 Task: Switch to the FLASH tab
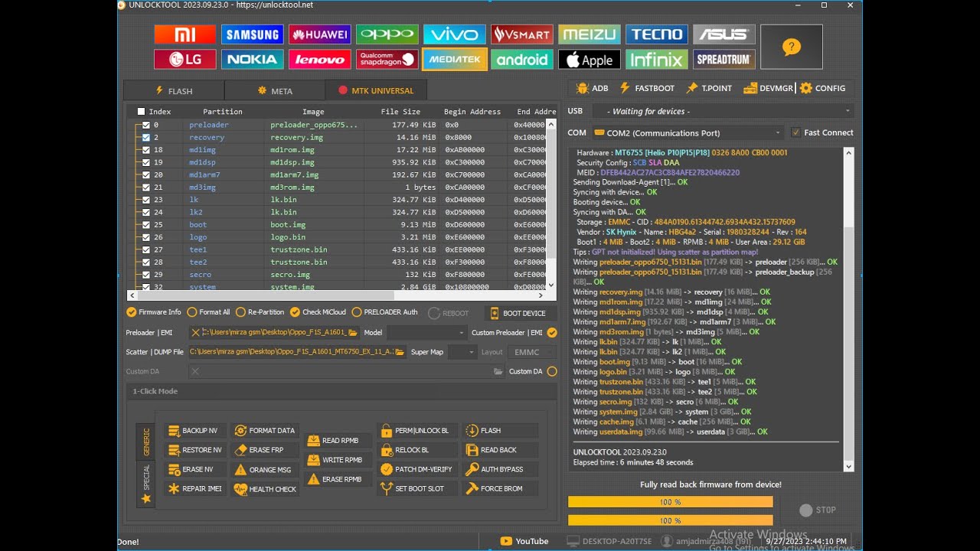(174, 91)
